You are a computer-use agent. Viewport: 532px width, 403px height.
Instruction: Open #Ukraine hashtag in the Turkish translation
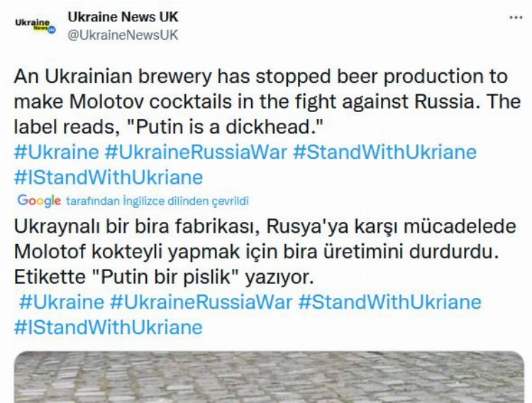coord(61,302)
